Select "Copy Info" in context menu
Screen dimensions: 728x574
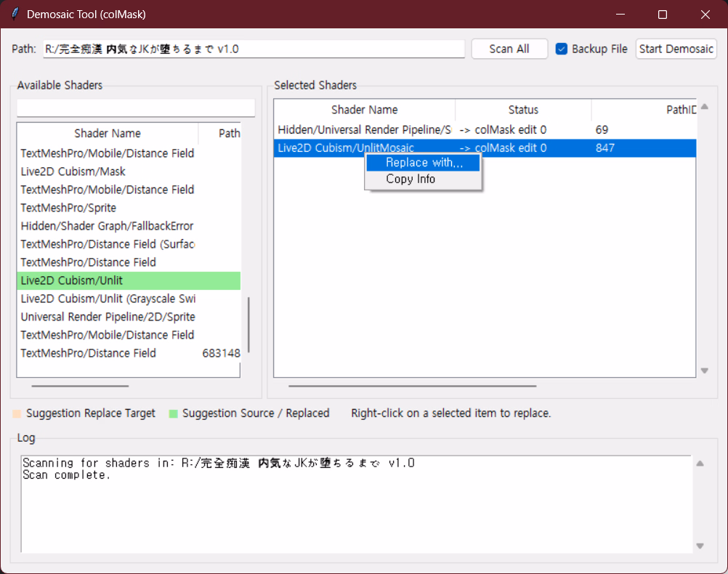click(410, 179)
